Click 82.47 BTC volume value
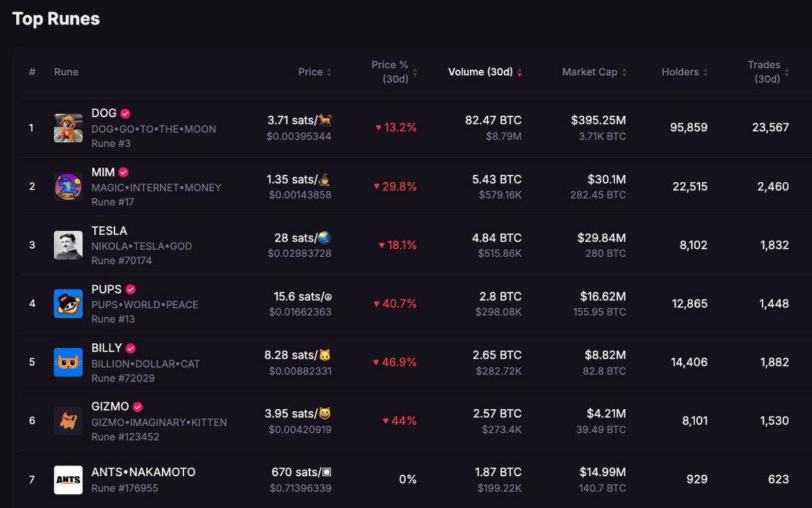This screenshot has width=812, height=508. click(x=493, y=120)
